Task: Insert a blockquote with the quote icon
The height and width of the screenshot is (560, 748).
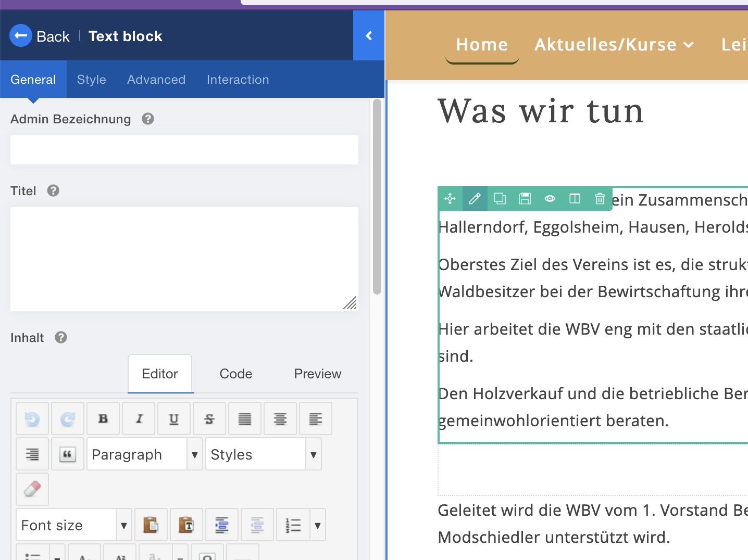Action: point(67,454)
